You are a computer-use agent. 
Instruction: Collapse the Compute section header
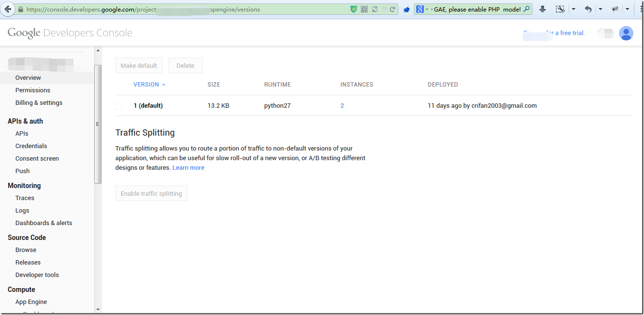pos(21,290)
